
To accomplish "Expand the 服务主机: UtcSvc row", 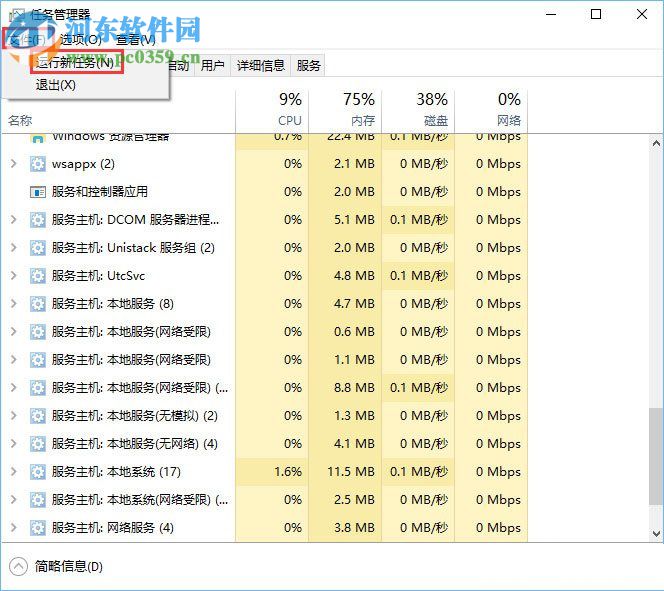I will (14, 276).
